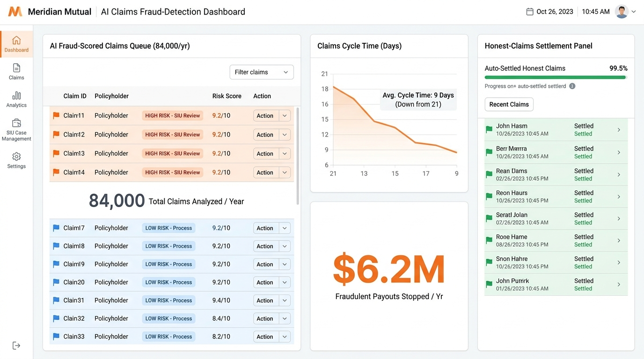This screenshot has height=359, width=644.
Task: Click blue flag on Clain32 row
Action: click(56, 318)
